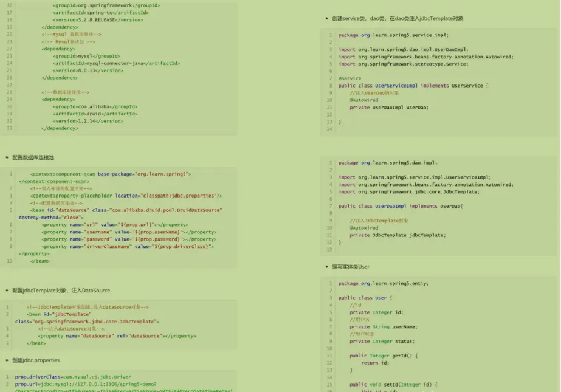Click the heading "创建jdbc.properties"

[36, 360]
